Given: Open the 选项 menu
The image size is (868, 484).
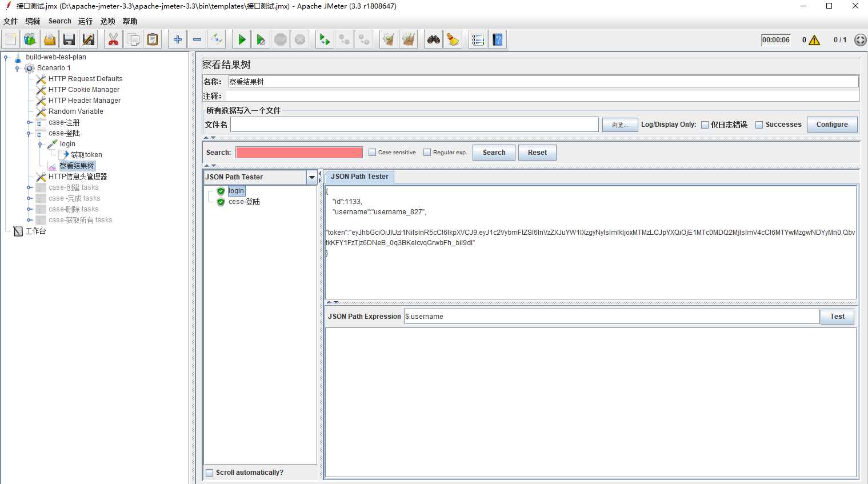Looking at the screenshot, I should tap(107, 21).
